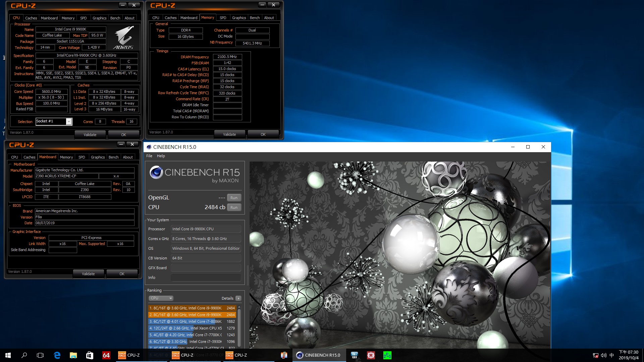Click Validate in the CPU-Z Mainboard window
644x362 pixels.
click(x=88, y=274)
